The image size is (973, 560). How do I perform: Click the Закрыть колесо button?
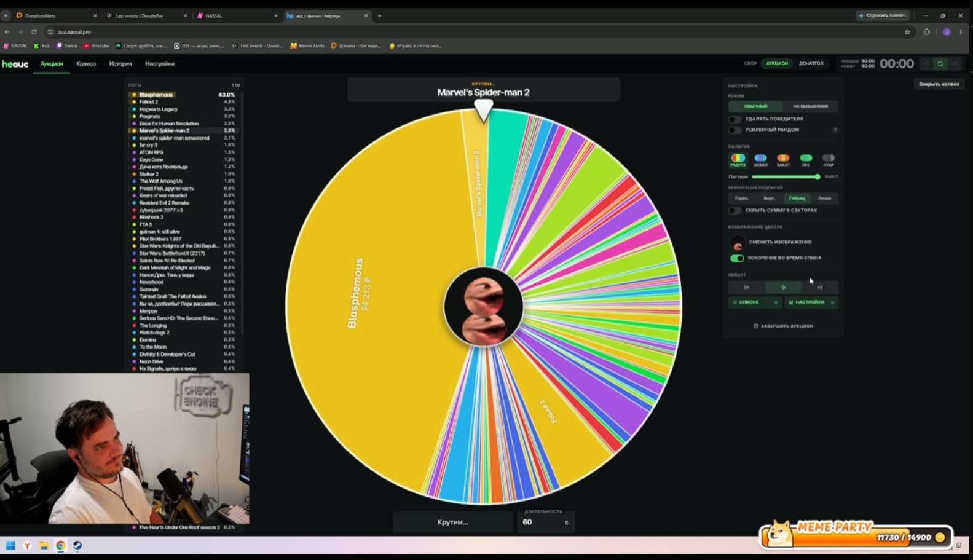pyautogui.click(x=939, y=84)
